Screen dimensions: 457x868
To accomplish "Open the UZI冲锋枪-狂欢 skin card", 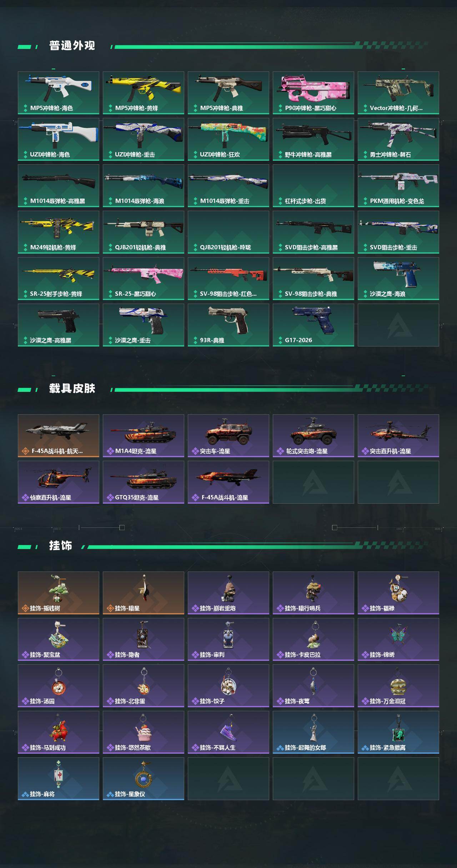I will (228, 139).
